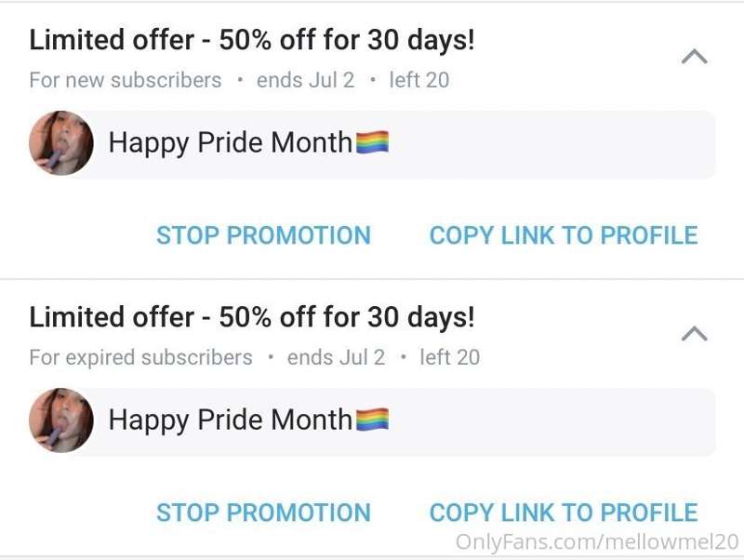
Task: Stop promotion for expired subscribers offer
Action: click(x=264, y=513)
